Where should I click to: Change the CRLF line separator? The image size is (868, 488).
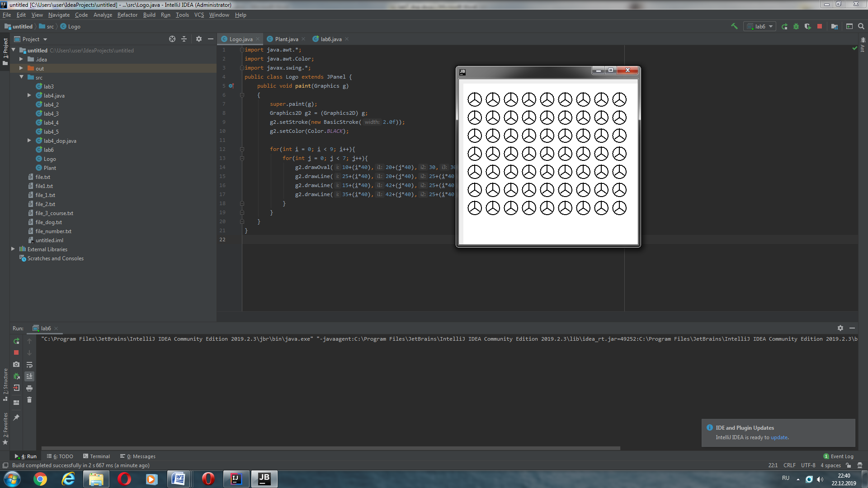pyautogui.click(x=789, y=465)
